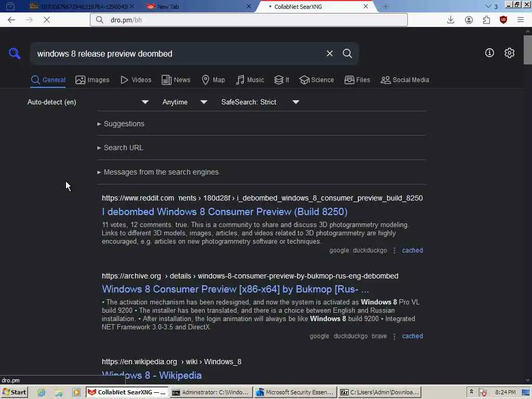
Task: Switch to Administrator command prompt window
Action: pyautogui.click(x=211, y=392)
